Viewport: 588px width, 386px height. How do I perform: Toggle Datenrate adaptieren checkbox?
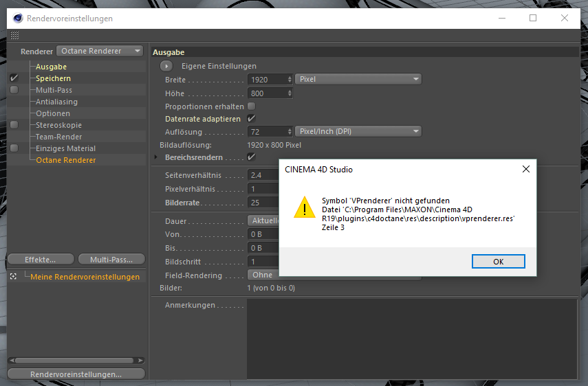pyautogui.click(x=251, y=118)
